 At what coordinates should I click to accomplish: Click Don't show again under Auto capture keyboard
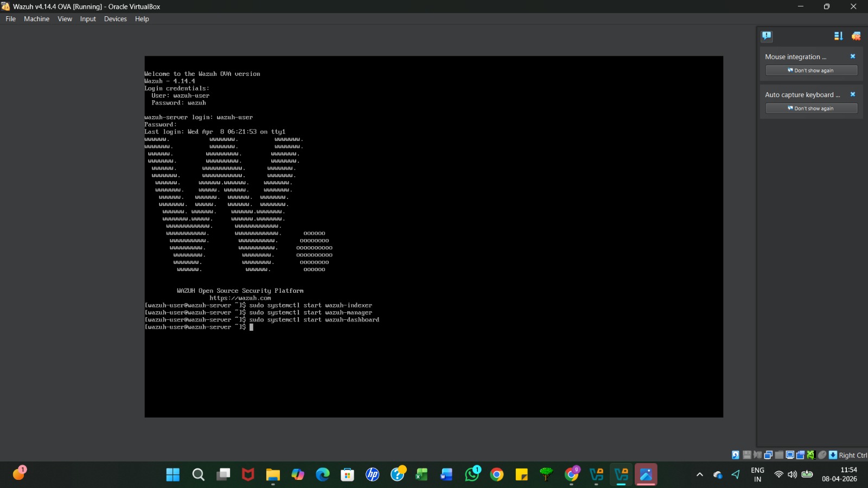point(811,108)
